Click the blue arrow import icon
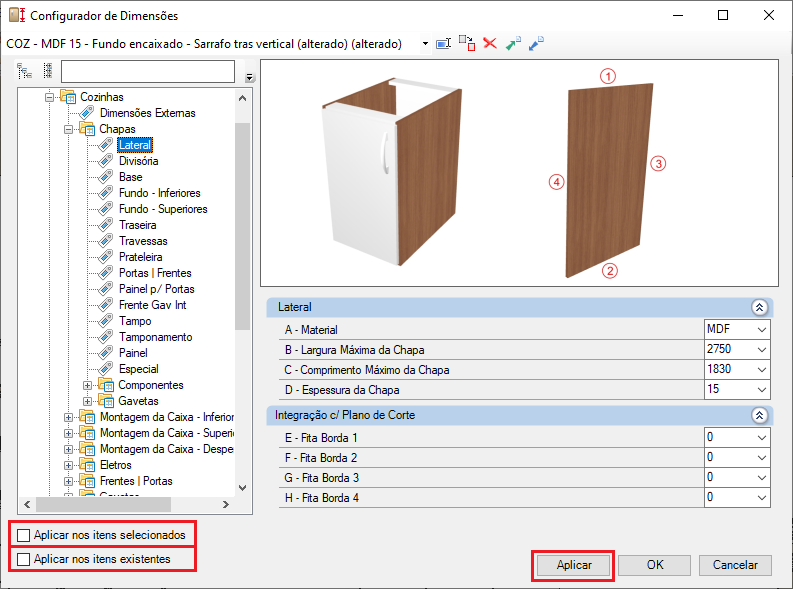793x589 pixels. [x=536, y=43]
